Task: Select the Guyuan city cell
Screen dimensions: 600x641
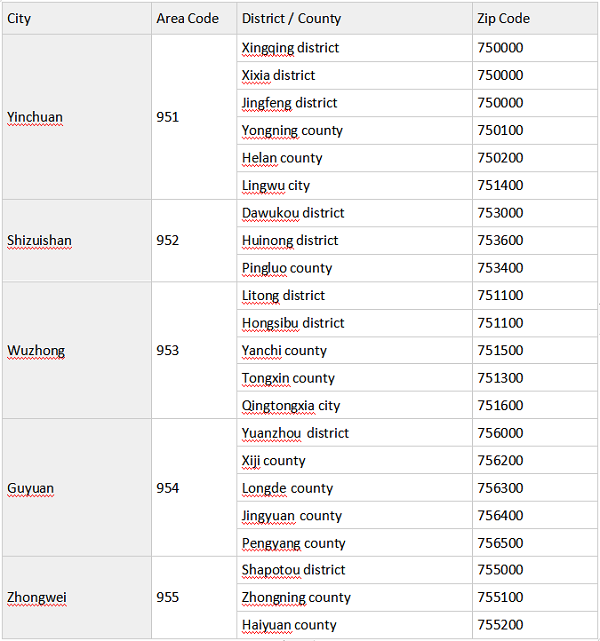Action: pos(31,488)
